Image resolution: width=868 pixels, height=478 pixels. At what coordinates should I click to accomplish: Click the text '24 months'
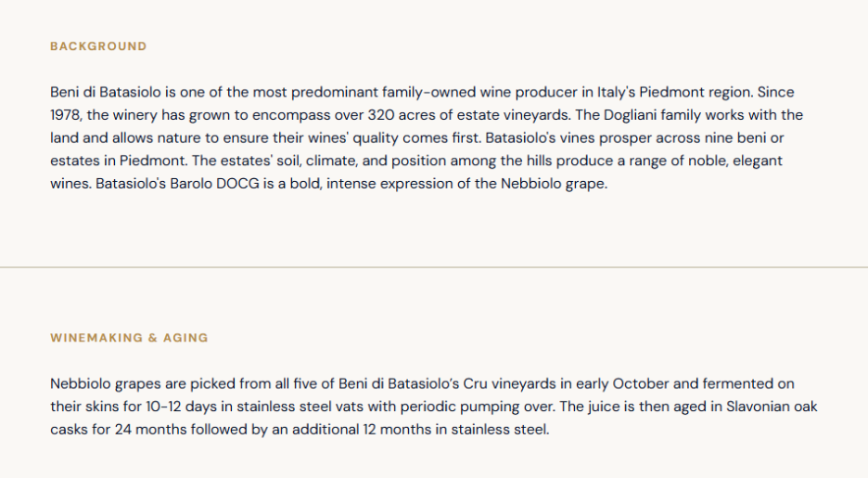(x=150, y=429)
